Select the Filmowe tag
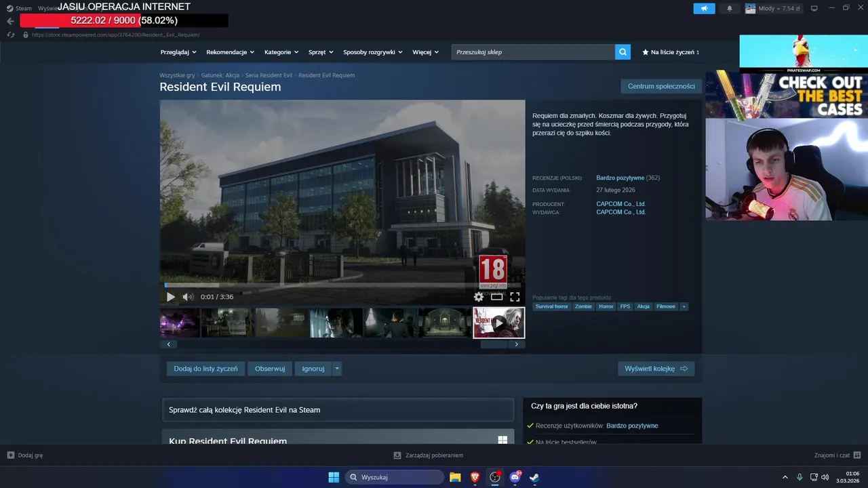The image size is (868, 488). pyautogui.click(x=666, y=306)
